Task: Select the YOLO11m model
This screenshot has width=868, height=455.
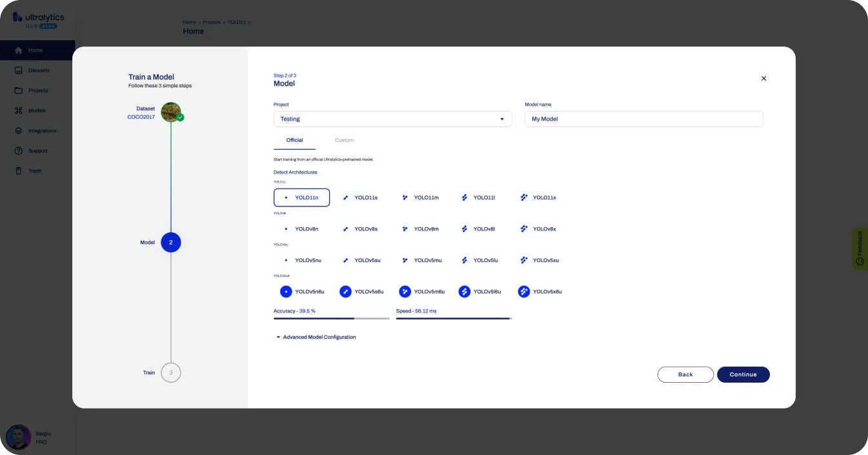Action: click(420, 197)
